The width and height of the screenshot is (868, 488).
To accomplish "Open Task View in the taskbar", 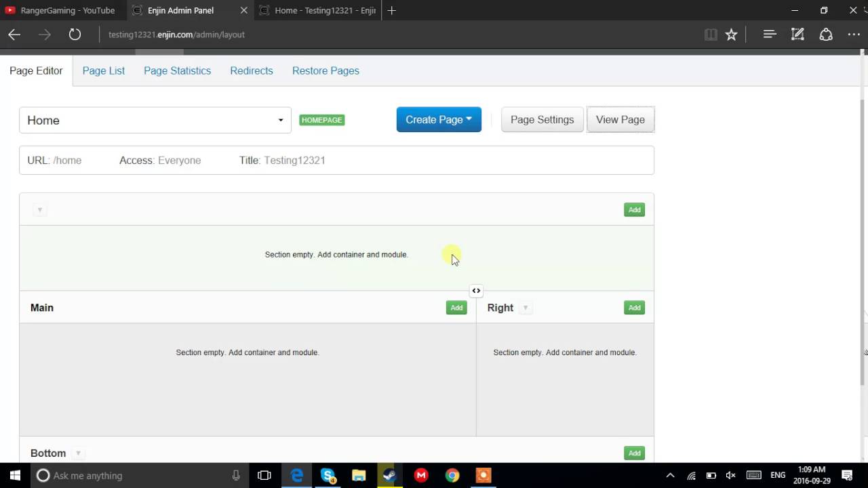I will pyautogui.click(x=264, y=475).
